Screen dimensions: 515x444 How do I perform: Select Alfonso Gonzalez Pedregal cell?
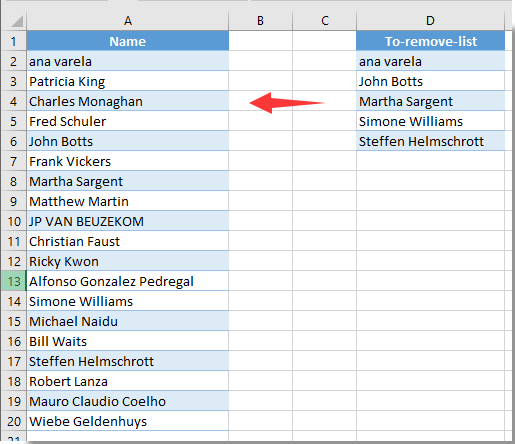click(x=128, y=281)
